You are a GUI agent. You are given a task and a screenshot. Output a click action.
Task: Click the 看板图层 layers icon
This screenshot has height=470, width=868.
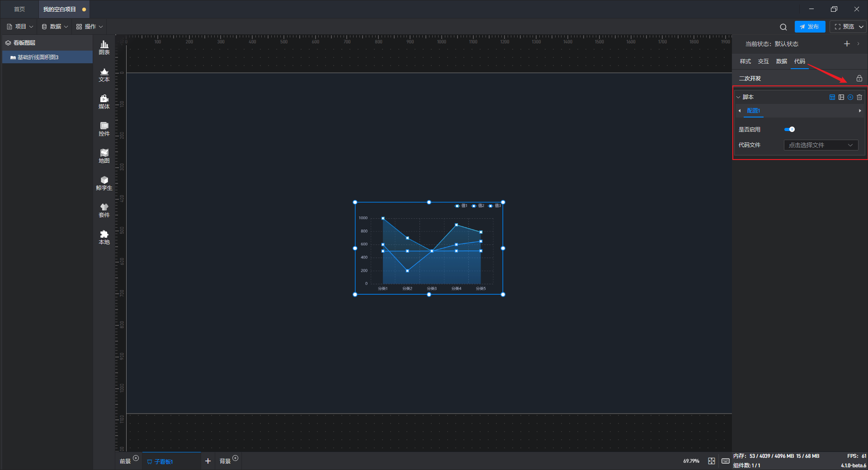point(8,43)
